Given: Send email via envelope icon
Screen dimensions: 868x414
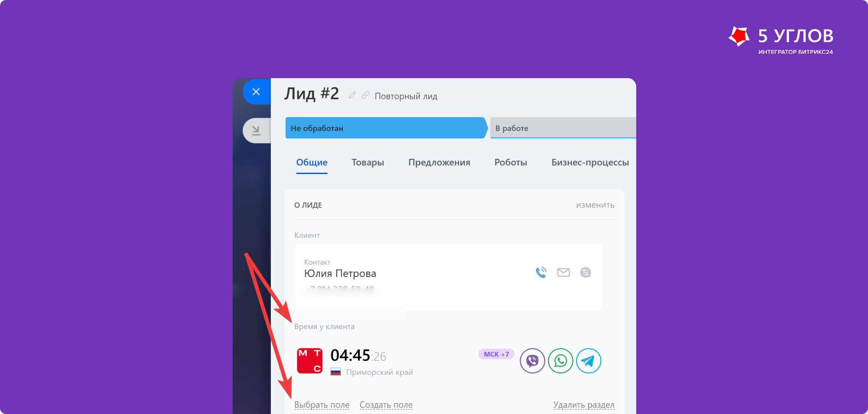Looking at the screenshot, I should click(x=563, y=273).
